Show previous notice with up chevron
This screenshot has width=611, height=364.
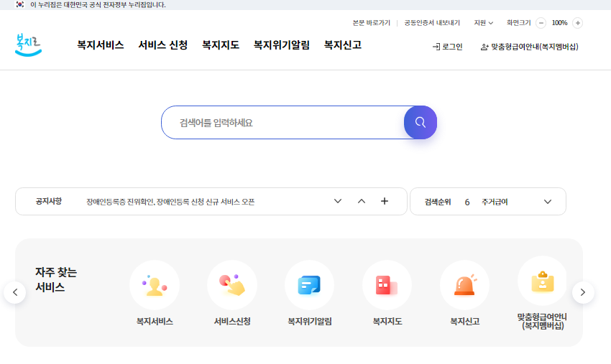point(362,201)
